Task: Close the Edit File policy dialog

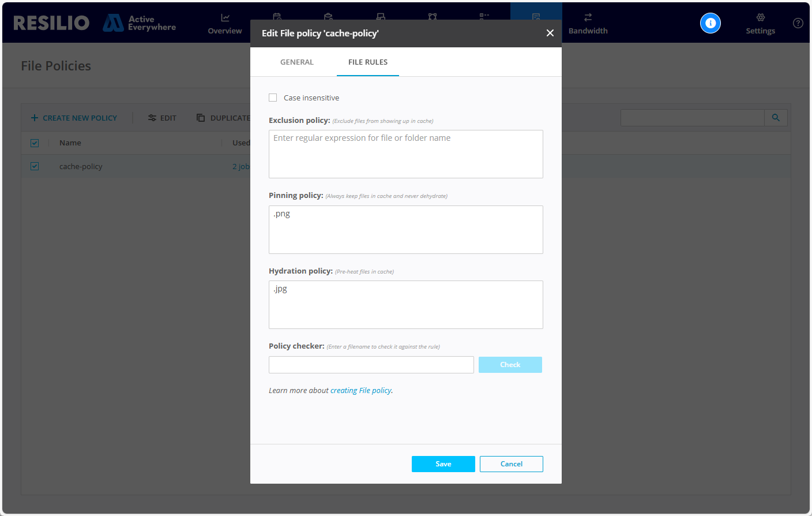Action: tap(550, 33)
